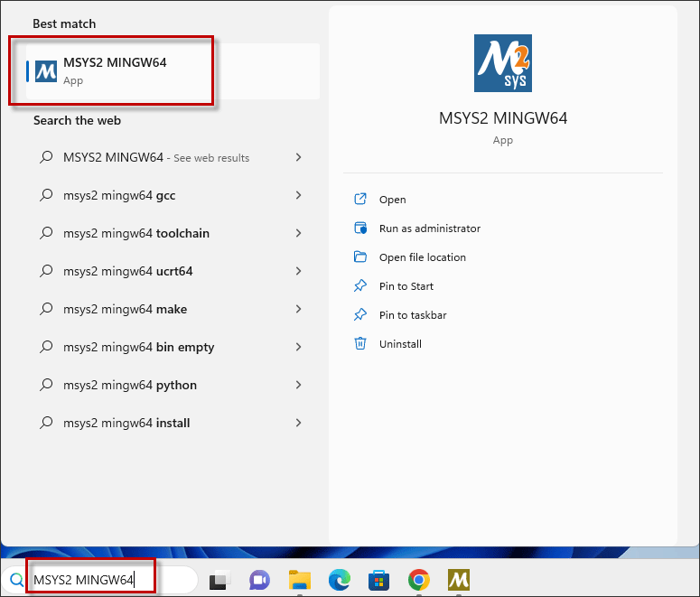Click the Run as administrator shield icon

[x=360, y=228]
